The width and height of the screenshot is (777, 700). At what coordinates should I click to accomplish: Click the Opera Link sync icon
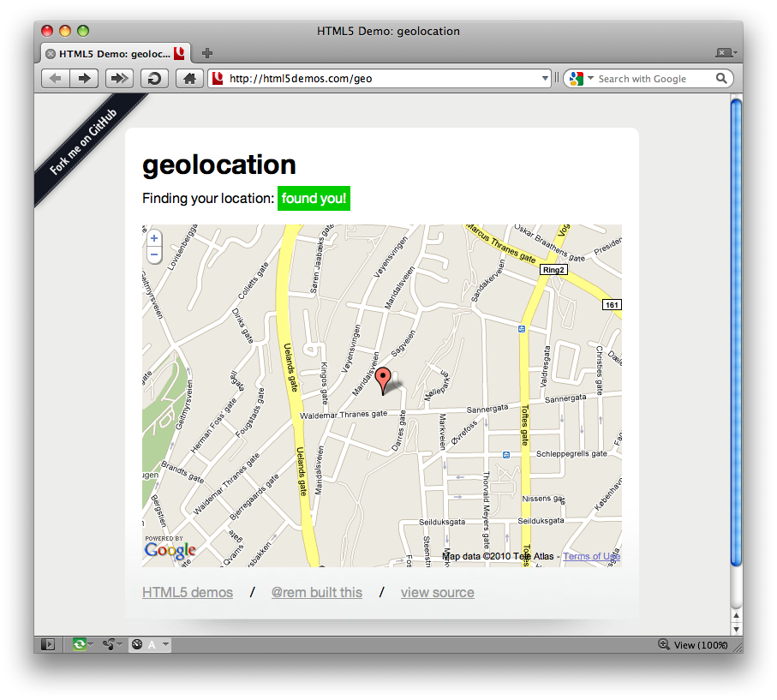[80, 644]
